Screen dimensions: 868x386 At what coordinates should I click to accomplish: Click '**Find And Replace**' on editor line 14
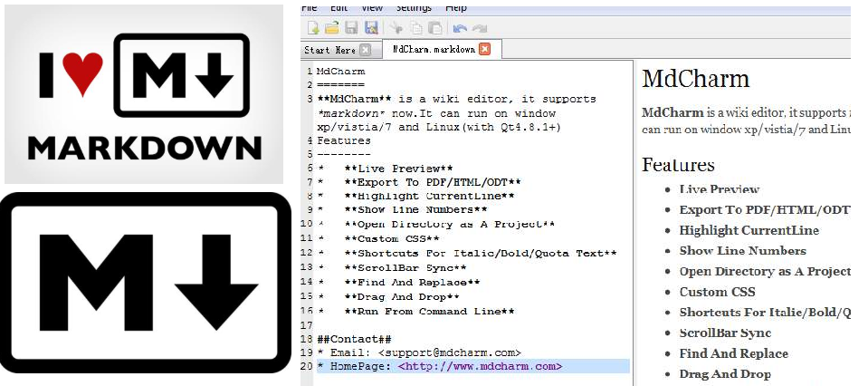pos(412,283)
